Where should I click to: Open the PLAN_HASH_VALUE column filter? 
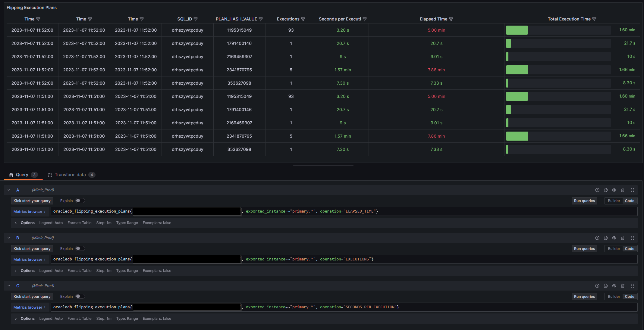point(261,19)
